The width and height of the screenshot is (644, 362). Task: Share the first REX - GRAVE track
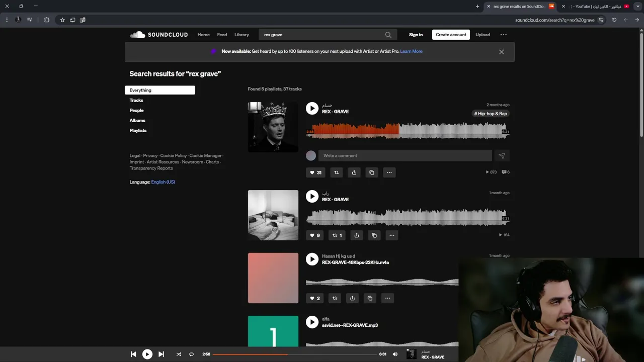pyautogui.click(x=354, y=172)
